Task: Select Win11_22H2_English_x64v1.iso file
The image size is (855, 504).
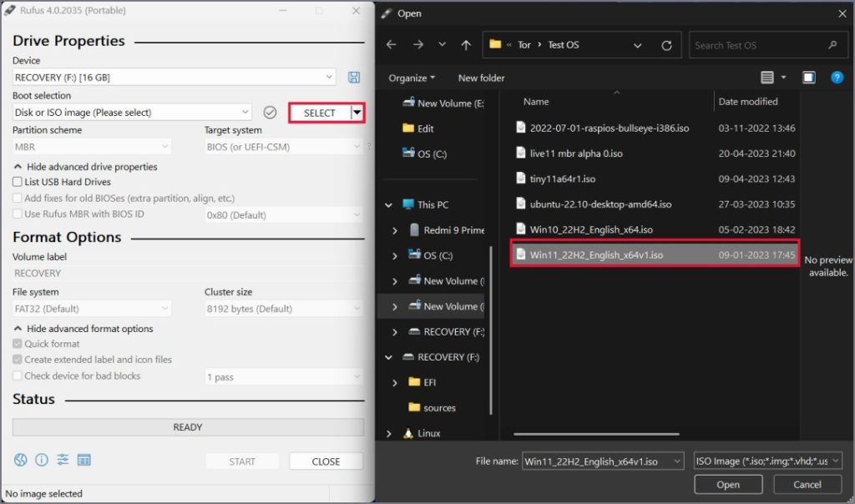Action: [x=655, y=255]
